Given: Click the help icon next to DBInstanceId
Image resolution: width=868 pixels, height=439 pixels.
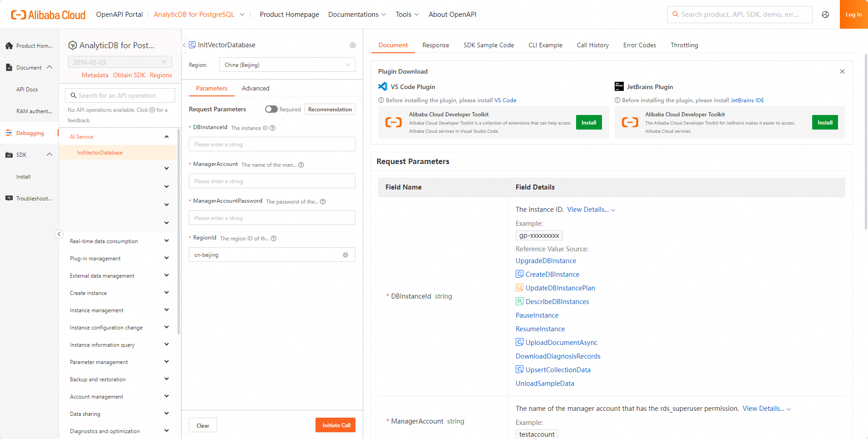Looking at the screenshot, I should point(272,128).
